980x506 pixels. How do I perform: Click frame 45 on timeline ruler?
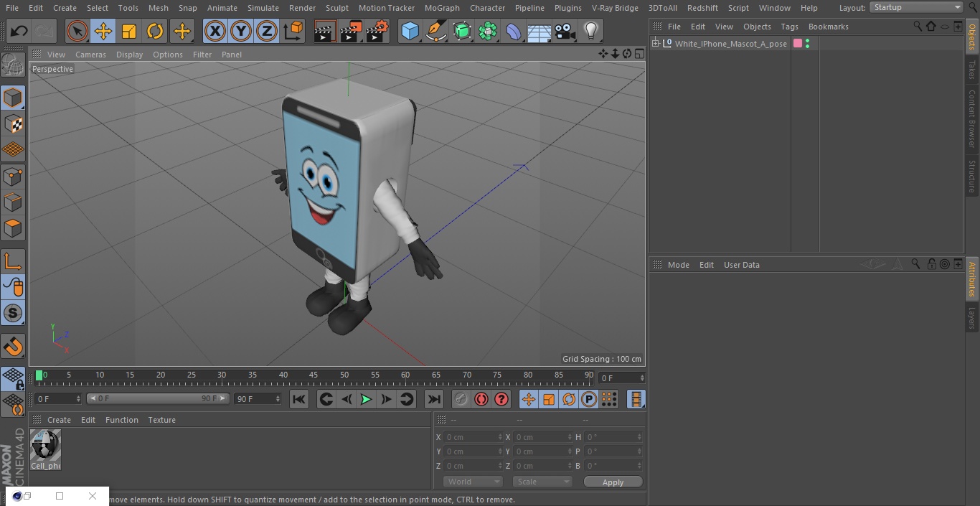coord(314,375)
